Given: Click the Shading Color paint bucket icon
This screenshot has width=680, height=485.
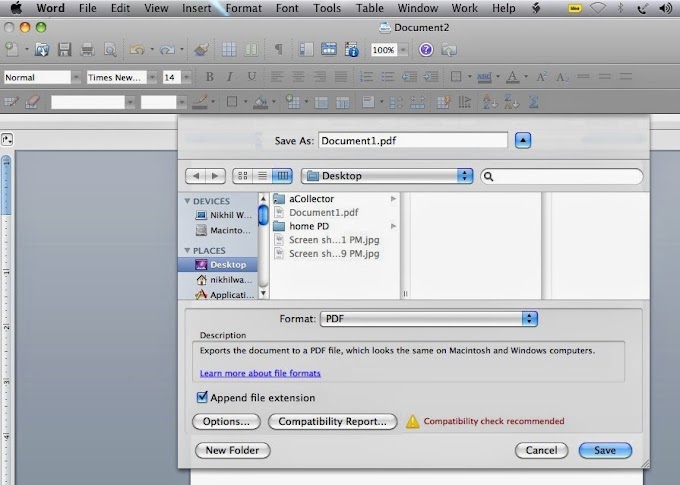Looking at the screenshot, I should [261, 102].
